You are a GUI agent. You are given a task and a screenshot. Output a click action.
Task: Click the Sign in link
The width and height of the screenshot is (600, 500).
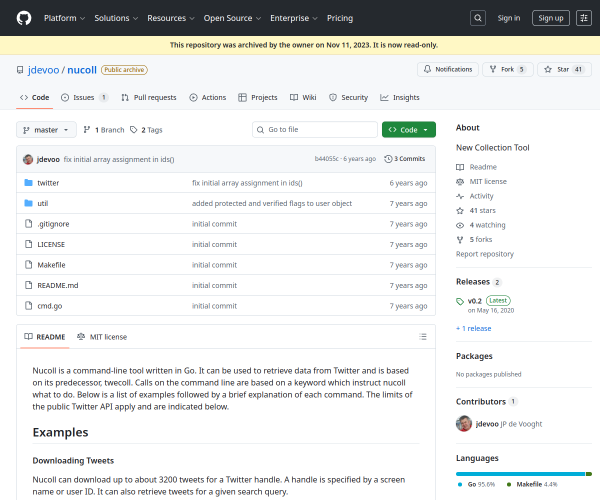[x=509, y=18]
